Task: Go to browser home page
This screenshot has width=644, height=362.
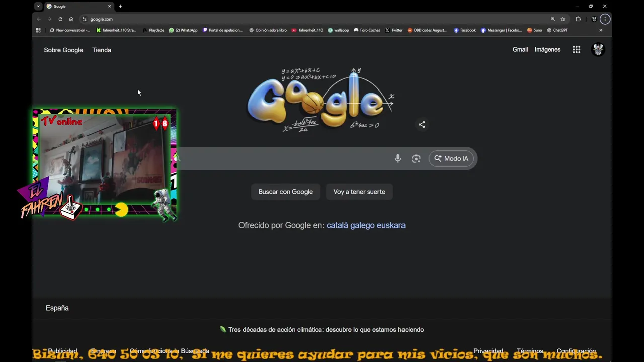Action: [71, 19]
